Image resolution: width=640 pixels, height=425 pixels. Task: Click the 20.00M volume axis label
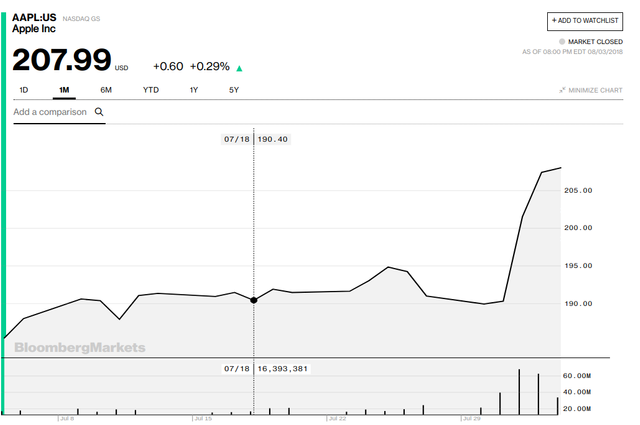tap(577, 409)
